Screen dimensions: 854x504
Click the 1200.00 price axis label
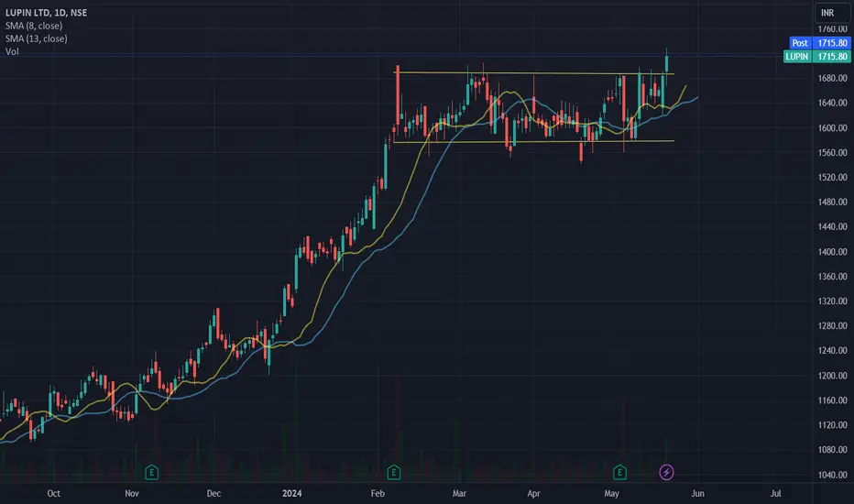832,376
